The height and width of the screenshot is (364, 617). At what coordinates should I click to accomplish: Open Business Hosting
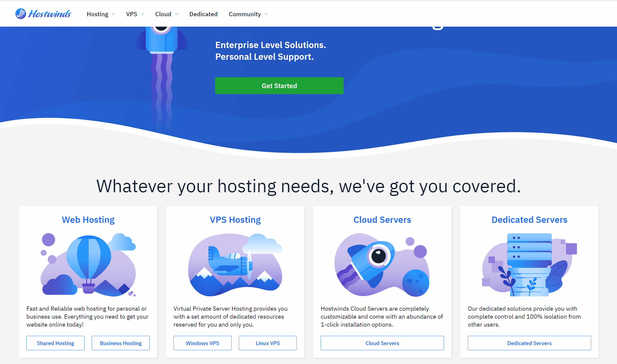click(x=121, y=343)
